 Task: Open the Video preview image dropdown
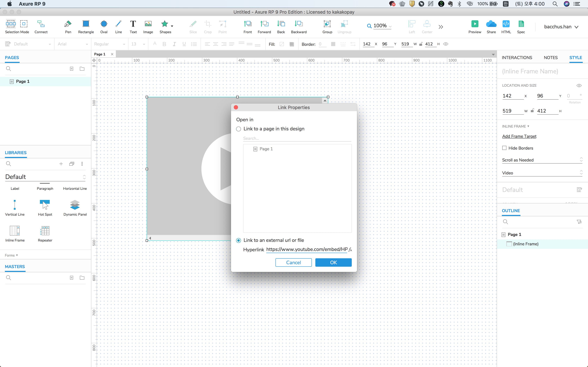pyautogui.click(x=542, y=173)
